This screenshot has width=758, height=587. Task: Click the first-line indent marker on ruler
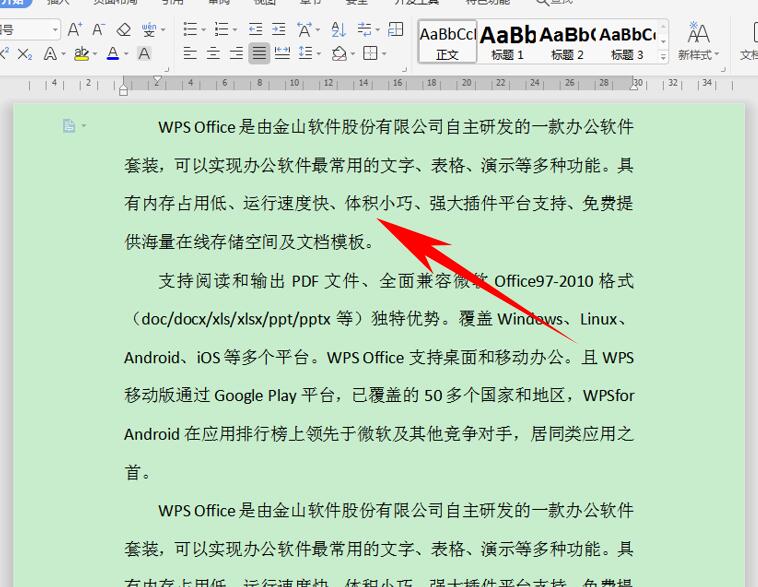[157, 80]
